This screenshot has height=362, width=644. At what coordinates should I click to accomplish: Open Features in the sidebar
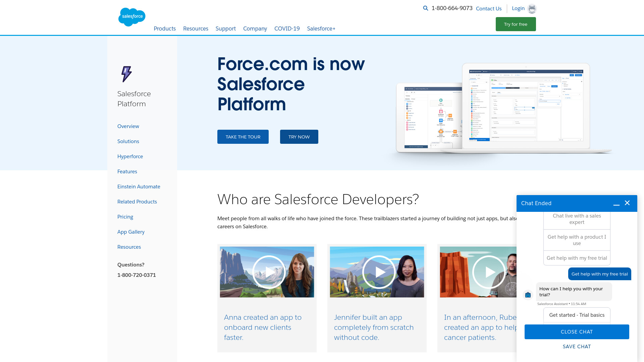(127, 172)
